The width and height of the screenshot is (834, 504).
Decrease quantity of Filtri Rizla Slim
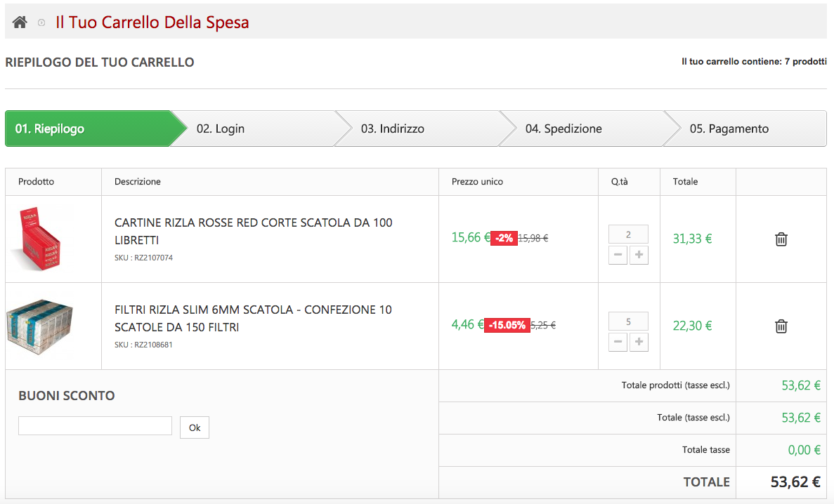click(618, 342)
